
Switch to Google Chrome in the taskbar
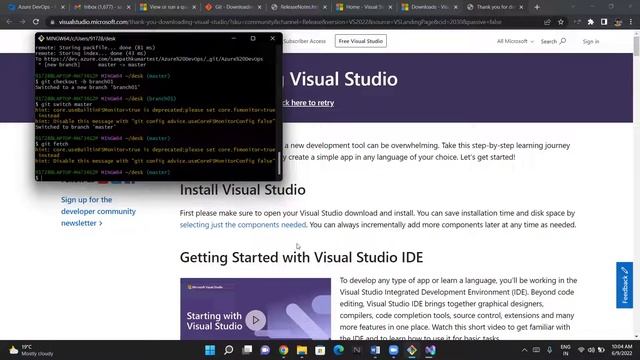point(284,350)
